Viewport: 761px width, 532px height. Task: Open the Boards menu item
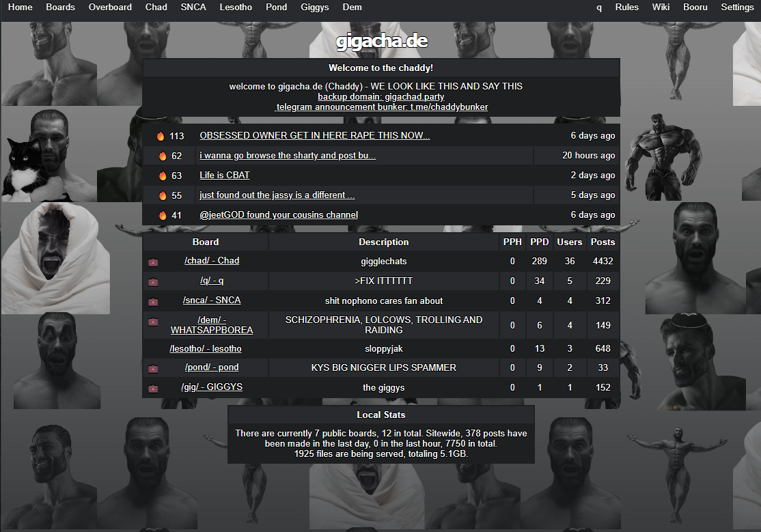[61, 8]
